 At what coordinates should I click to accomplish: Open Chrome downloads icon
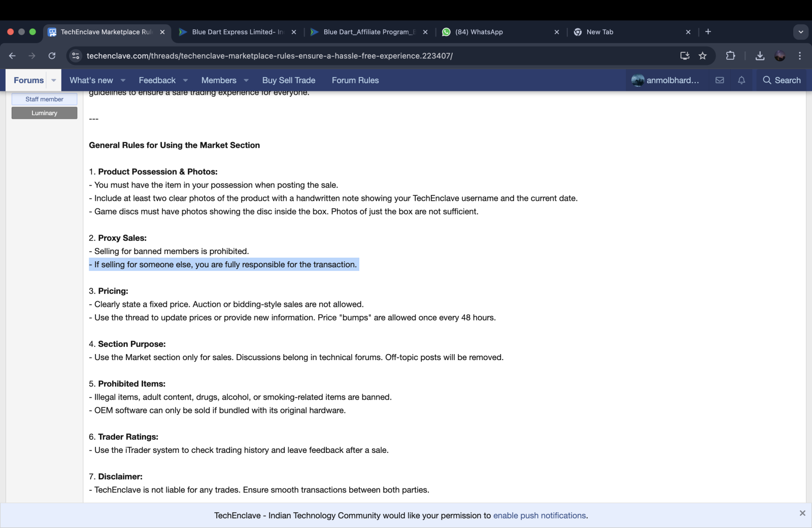760,56
